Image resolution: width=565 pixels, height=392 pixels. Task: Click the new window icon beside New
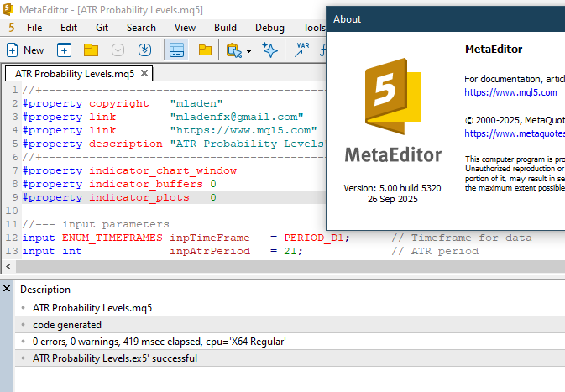(64, 50)
